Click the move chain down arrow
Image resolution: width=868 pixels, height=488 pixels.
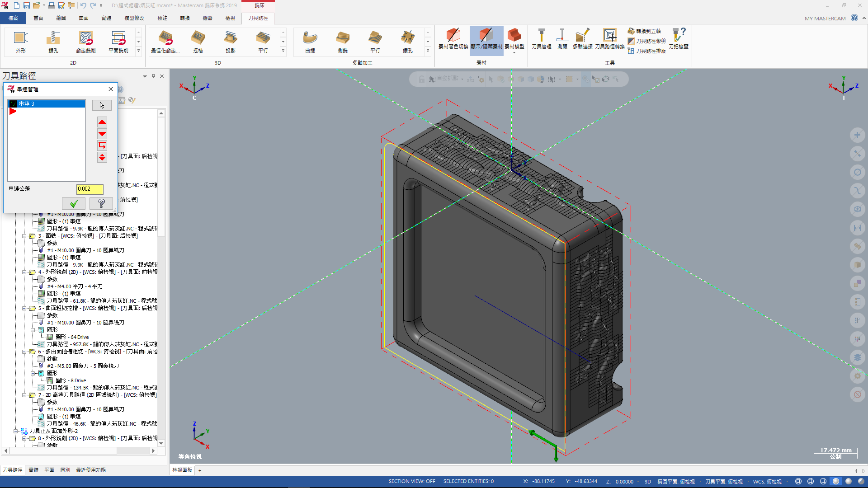[102, 134]
